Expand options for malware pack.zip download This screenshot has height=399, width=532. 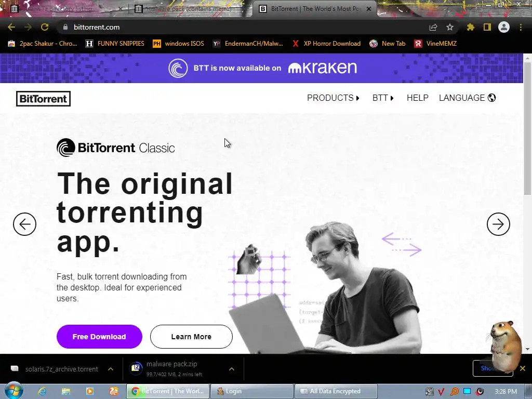pos(231,369)
